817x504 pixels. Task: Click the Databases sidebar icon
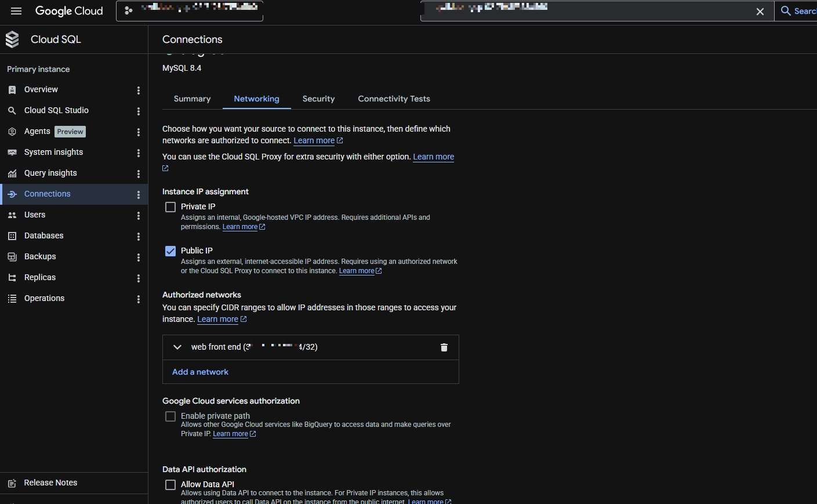pyautogui.click(x=12, y=236)
